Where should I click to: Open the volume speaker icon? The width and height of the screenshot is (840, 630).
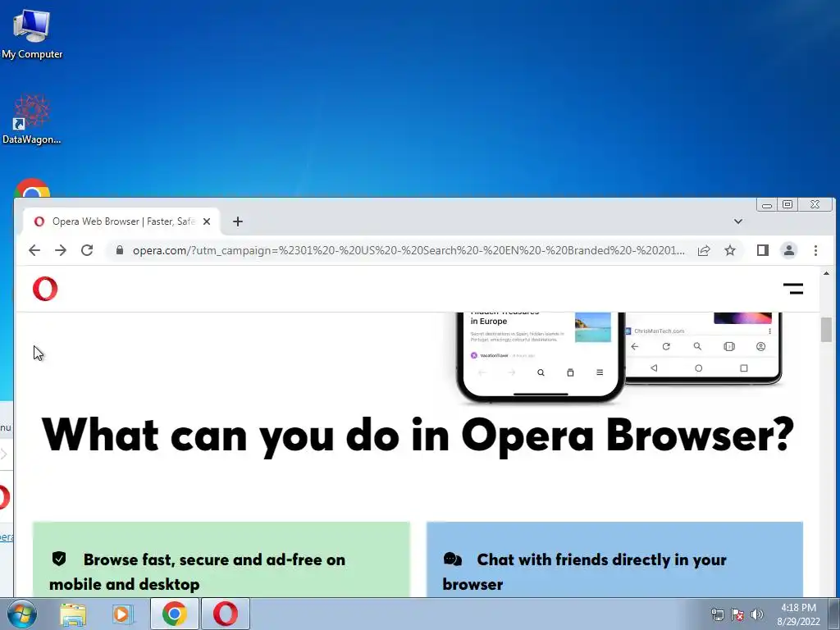pos(757,614)
